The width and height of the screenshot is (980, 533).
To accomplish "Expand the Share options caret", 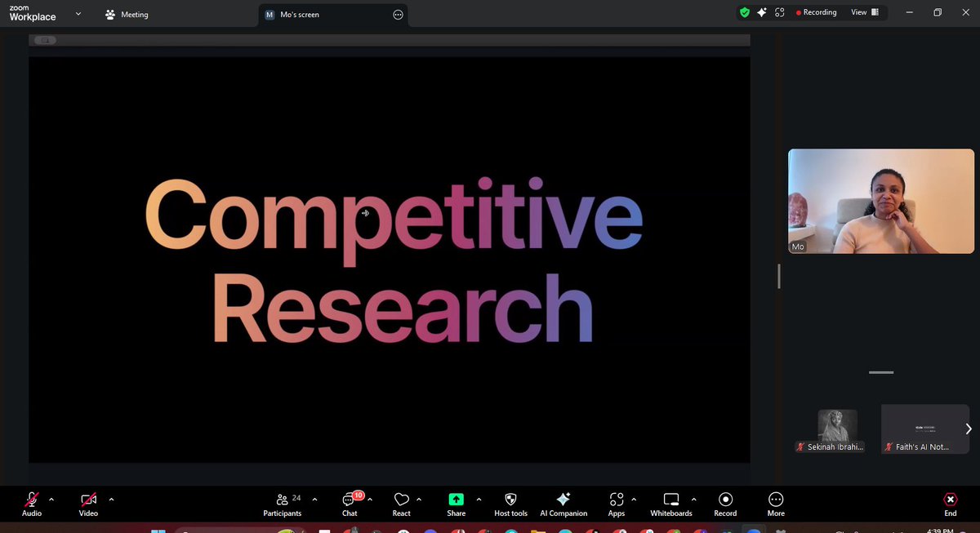I will click(x=479, y=499).
